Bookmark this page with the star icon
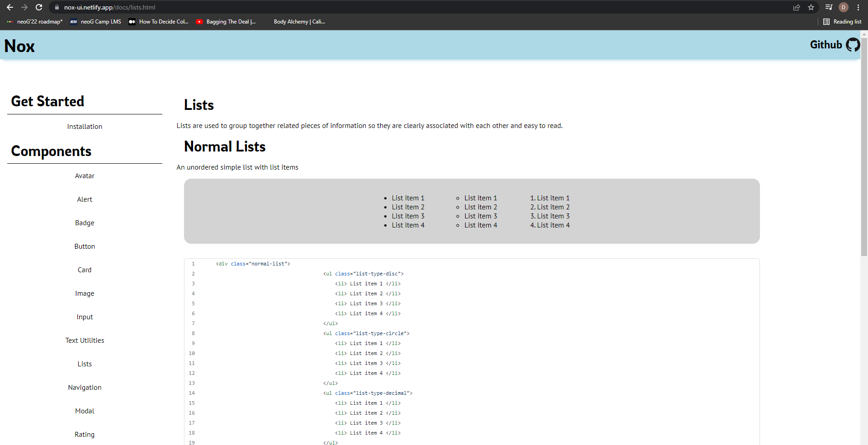This screenshot has height=445, width=868. 811,7
